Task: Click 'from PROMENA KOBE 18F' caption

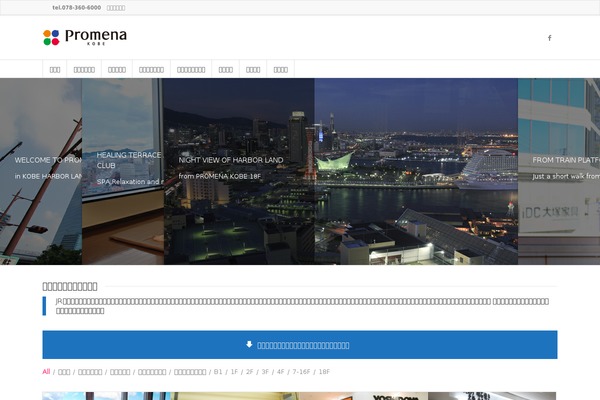Action: point(220,176)
